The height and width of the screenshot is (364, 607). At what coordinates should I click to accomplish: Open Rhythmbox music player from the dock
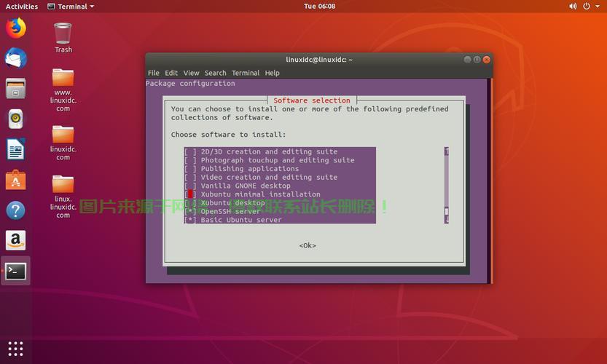[15, 119]
